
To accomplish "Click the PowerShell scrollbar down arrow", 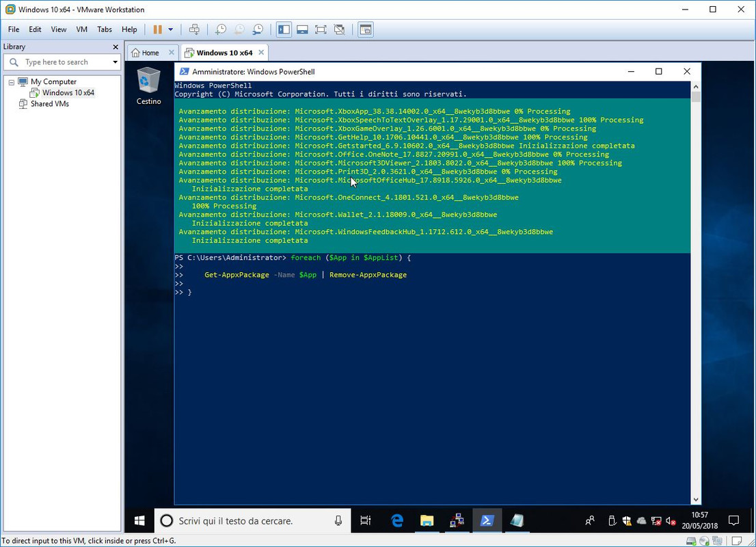I will point(696,500).
